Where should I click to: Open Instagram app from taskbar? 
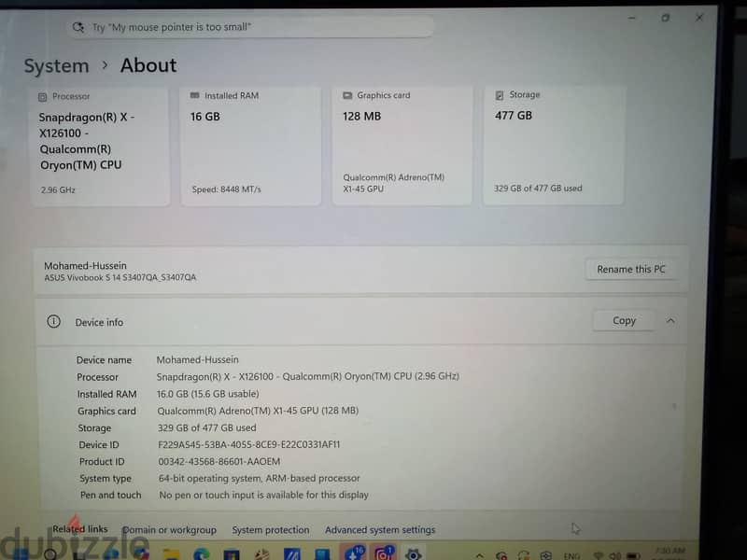click(384, 553)
